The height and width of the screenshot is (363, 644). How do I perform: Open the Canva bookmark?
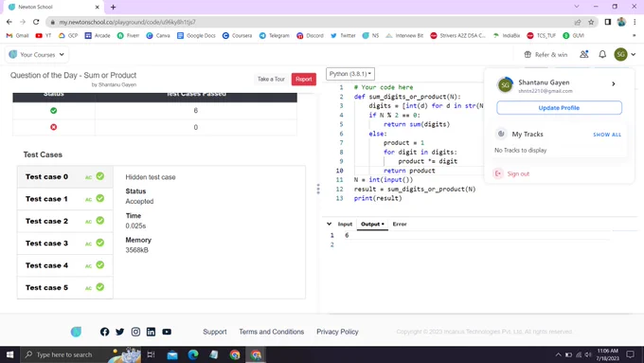click(158, 35)
